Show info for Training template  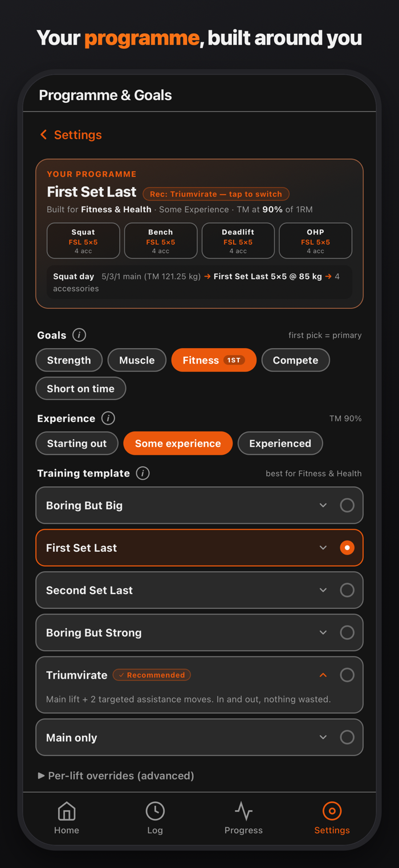point(143,473)
